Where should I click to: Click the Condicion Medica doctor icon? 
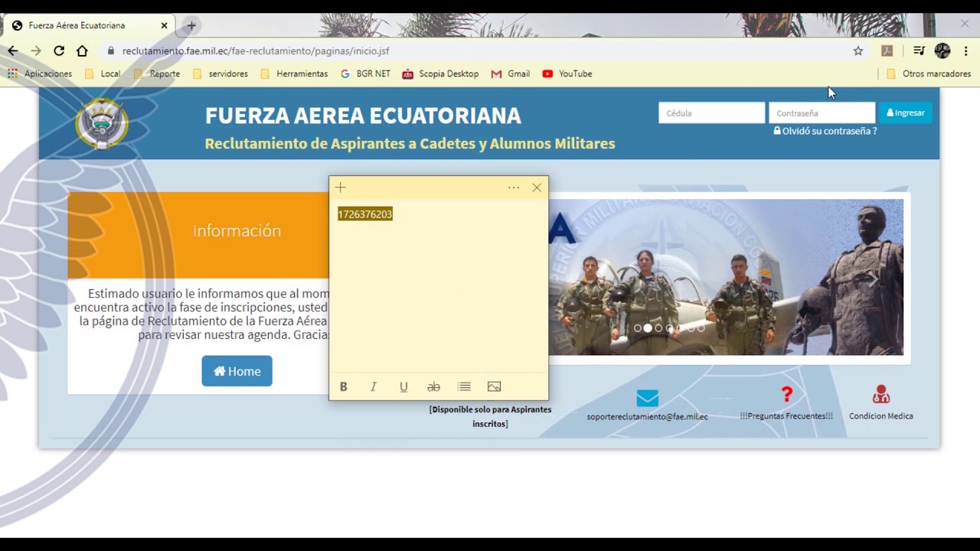(x=881, y=394)
